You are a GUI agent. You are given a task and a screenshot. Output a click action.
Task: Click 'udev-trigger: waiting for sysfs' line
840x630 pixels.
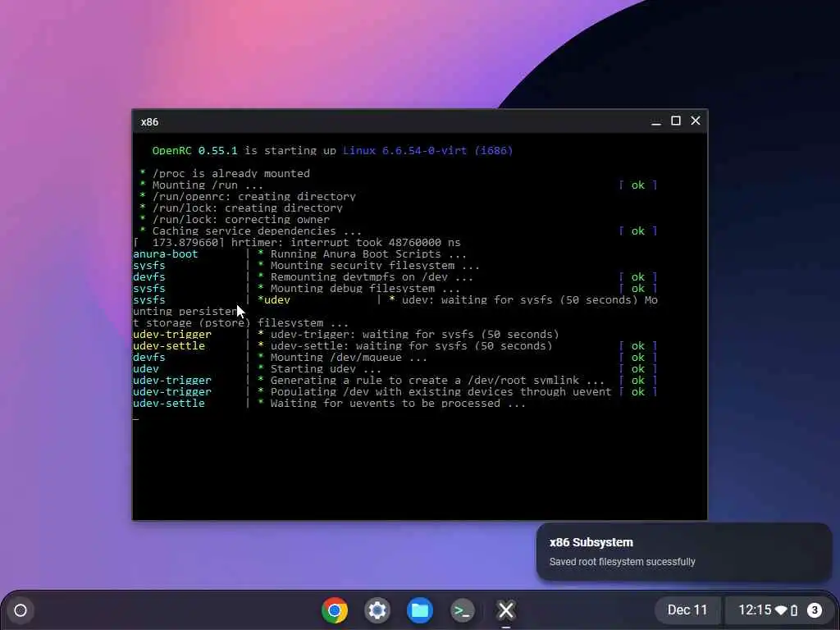point(414,335)
